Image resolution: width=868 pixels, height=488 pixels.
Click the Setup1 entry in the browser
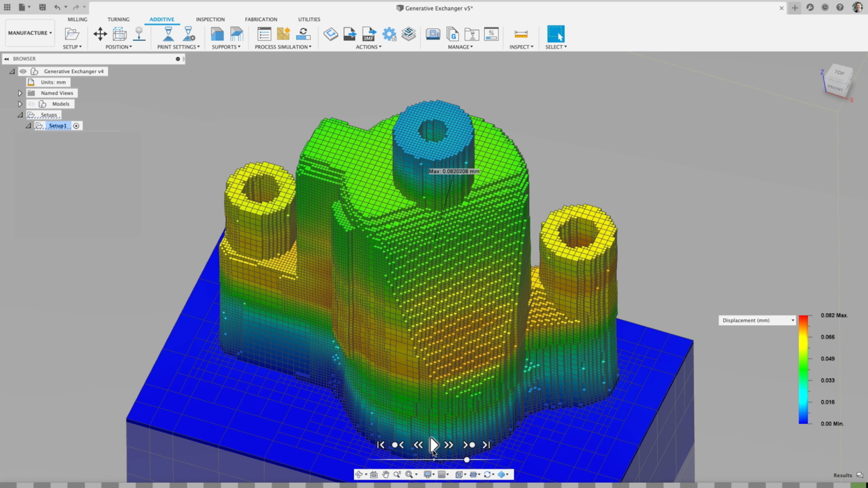(58, 125)
